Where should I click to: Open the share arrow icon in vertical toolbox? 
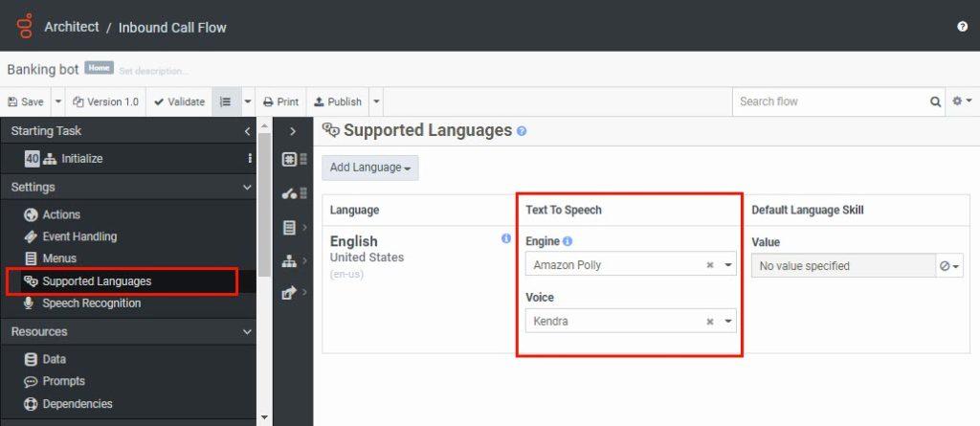pos(289,293)
